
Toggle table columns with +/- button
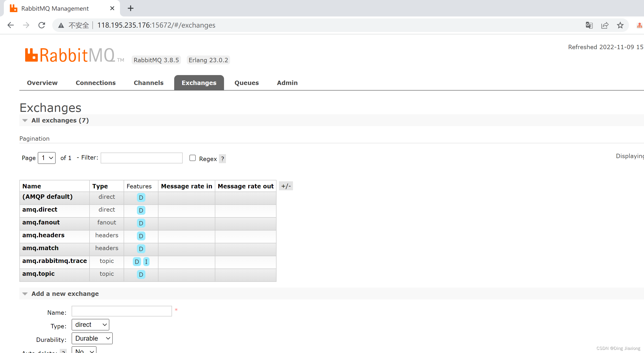pos(286,186)
